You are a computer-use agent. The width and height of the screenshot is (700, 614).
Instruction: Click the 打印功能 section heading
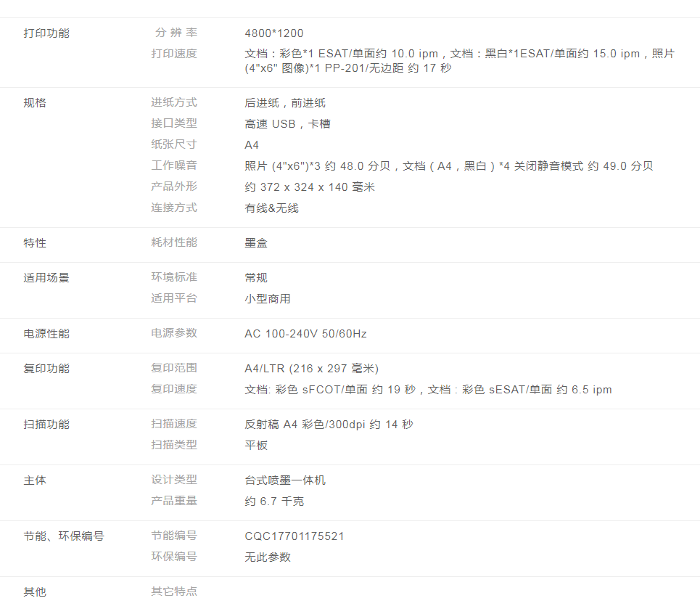coord(46,33)
